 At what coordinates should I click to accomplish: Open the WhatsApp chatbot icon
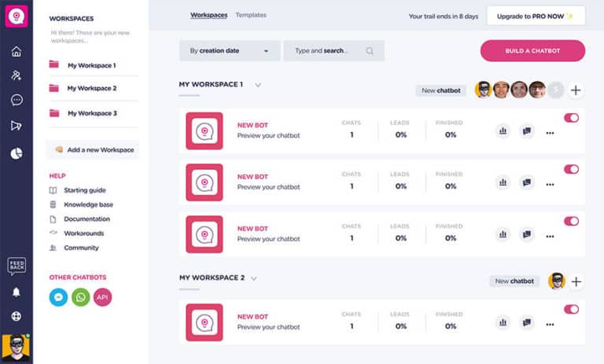tap(80, 297)
